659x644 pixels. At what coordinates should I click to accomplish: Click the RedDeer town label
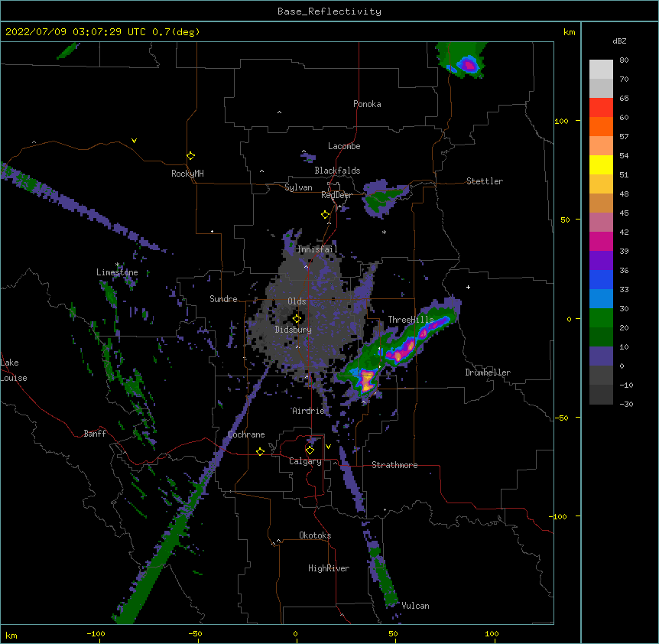pyautogui.click(x=336, y=195)
